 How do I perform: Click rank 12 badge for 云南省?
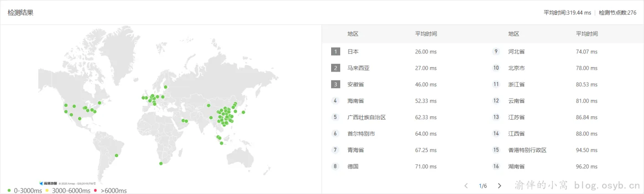pyautogui.click(x=496, y=101)
